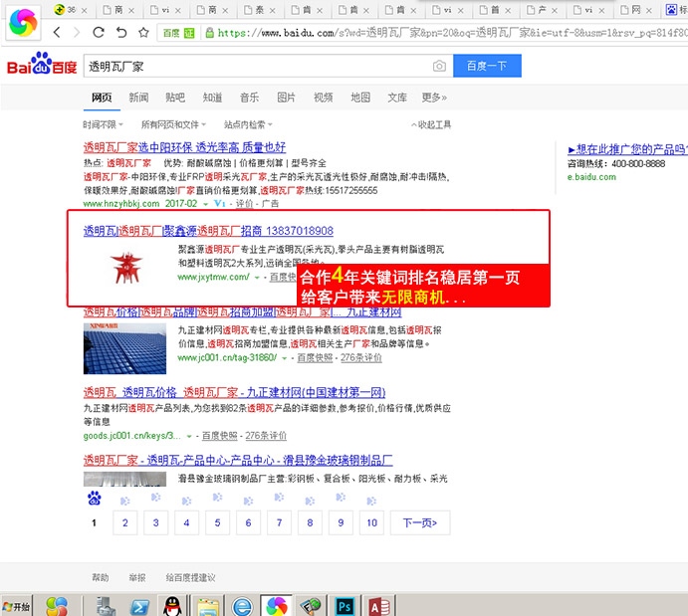Switch to the 文库 tab
The height and width of the screenshot is (616, 688).
[397, 98]
